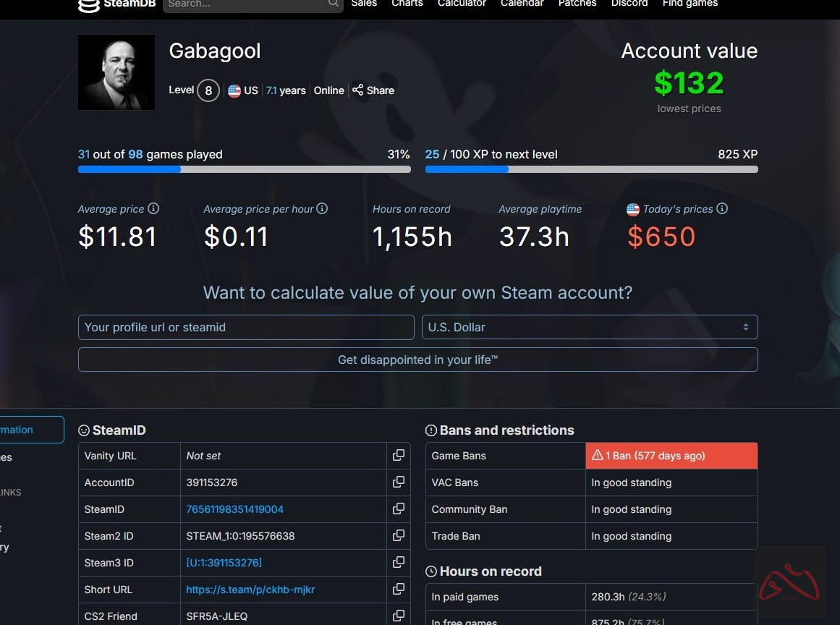840x625 pixels.
Task: Copy the AccountID value
Action: pos(398,482)
